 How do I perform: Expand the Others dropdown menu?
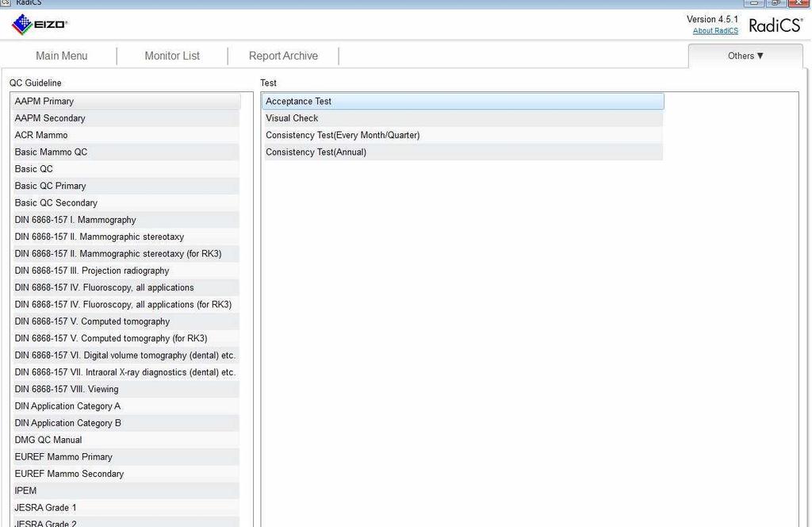[x=745, y=56]
